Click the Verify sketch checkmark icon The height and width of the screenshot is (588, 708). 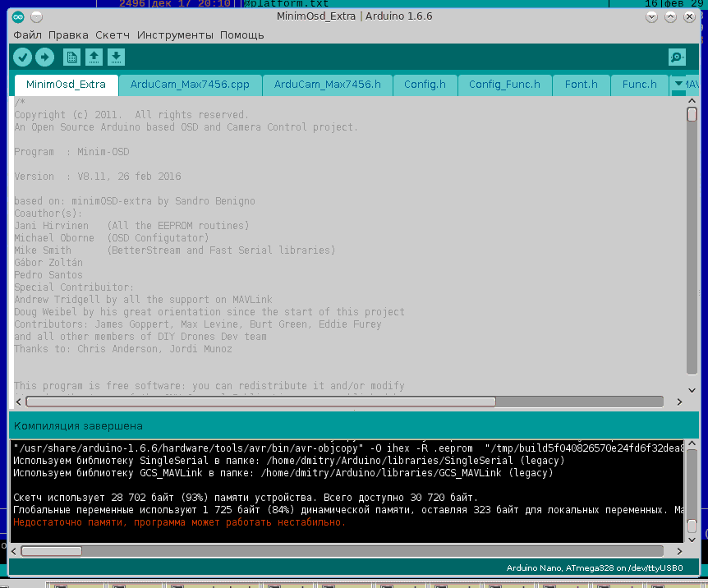[x=22, y=57]
